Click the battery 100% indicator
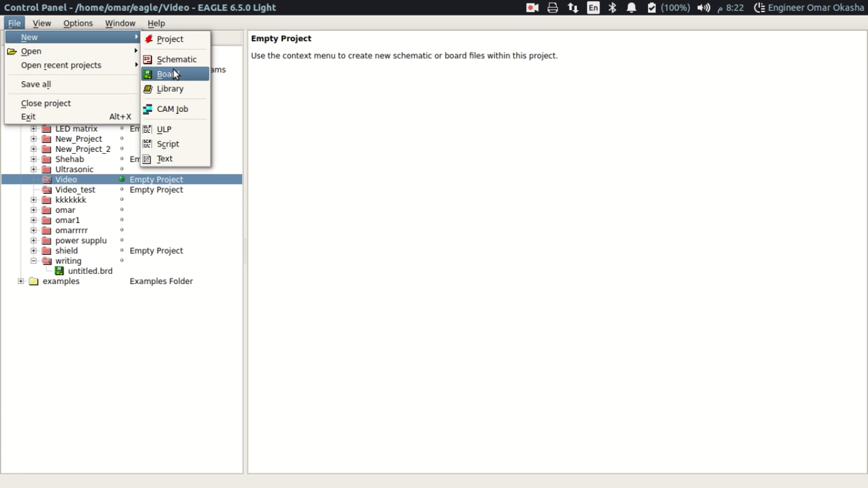Image resolution: width=868 pixels, height=488 pixels. coord(668,8)
